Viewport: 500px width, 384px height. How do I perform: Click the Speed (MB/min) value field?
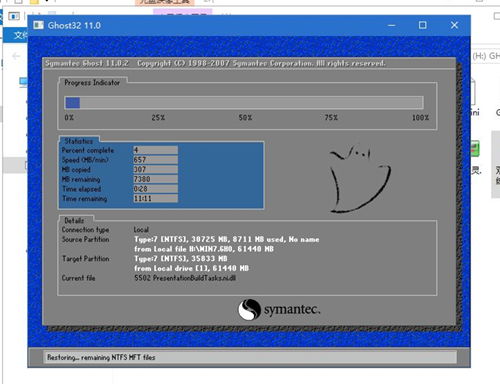pyautogui.click(x=155, y=160)
